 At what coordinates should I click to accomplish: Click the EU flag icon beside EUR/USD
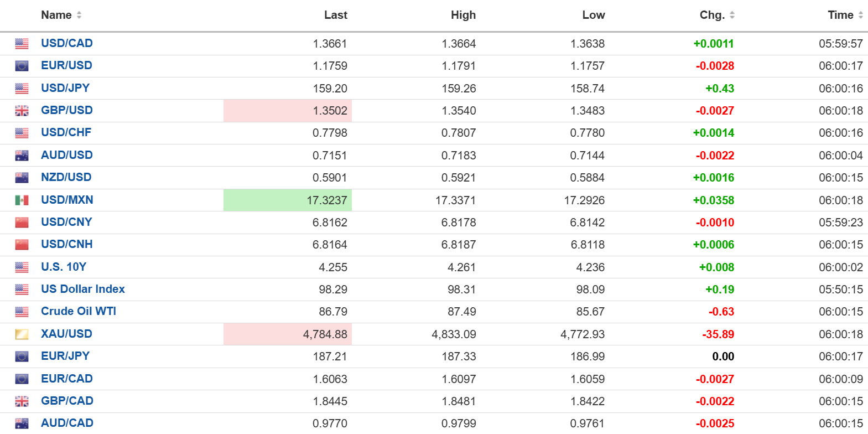pyautogui.click(x=22, y=66)
